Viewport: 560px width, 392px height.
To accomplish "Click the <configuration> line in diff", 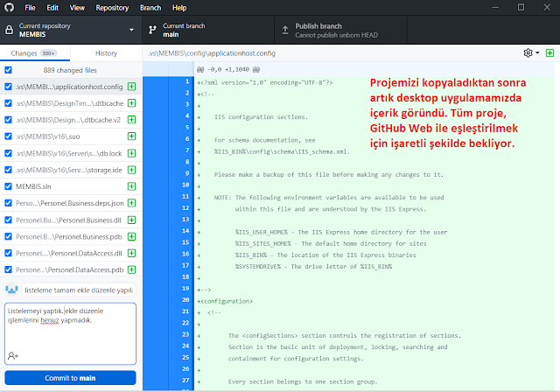I will [225, 301].
